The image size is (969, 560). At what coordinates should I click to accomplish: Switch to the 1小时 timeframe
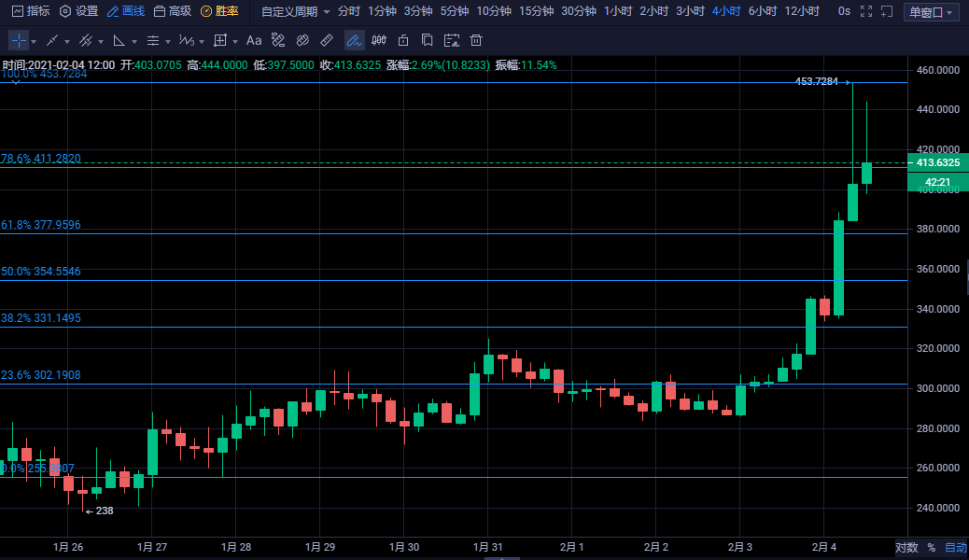tap(618, 11)
